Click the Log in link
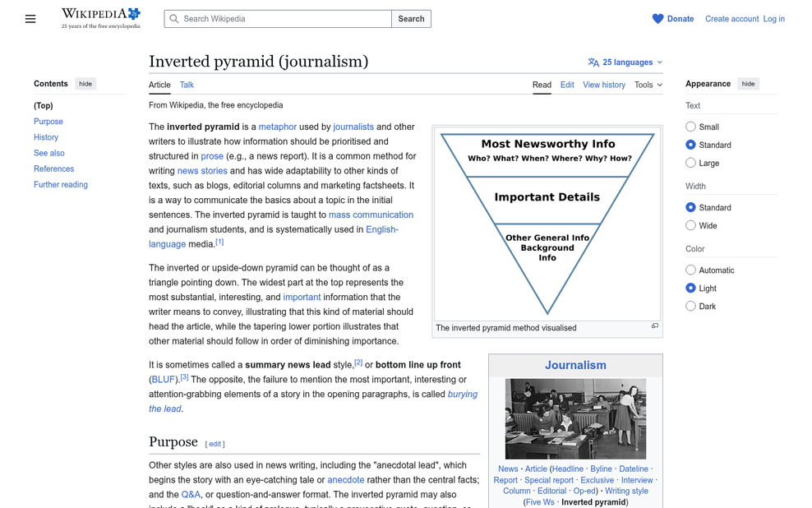The height and width of the screenshot is (508, 812). pyautogui.click(x=773, y=19)
